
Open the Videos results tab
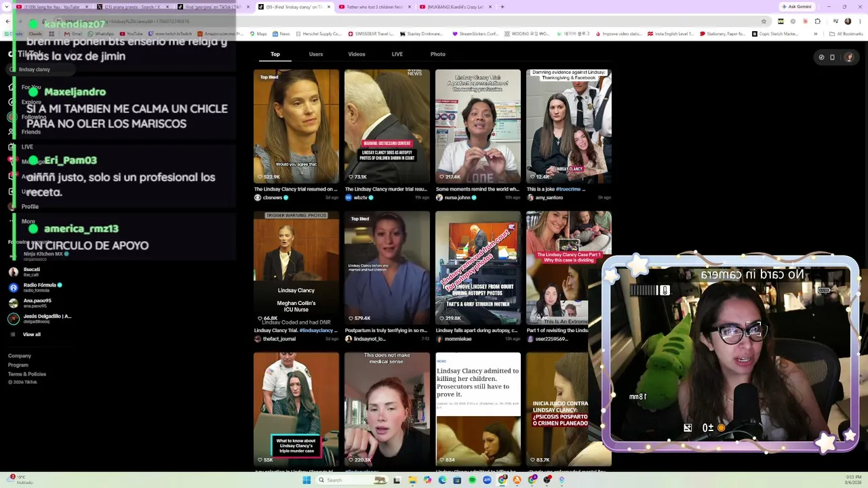click(357, 54)
